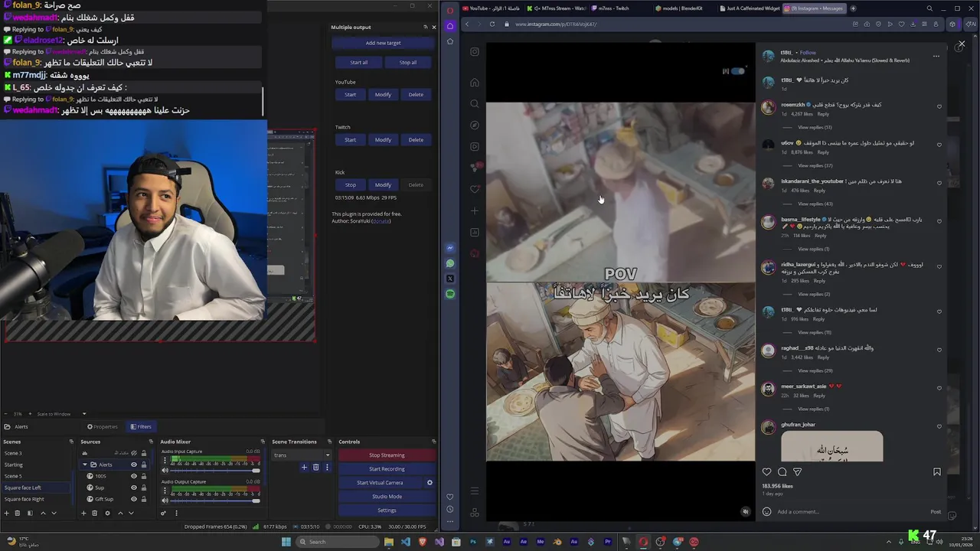Mute Audio Input Capture speaker icon
The height and width of the screenshot is (551, 980).
pyautogui.click(x=165, y=471)
